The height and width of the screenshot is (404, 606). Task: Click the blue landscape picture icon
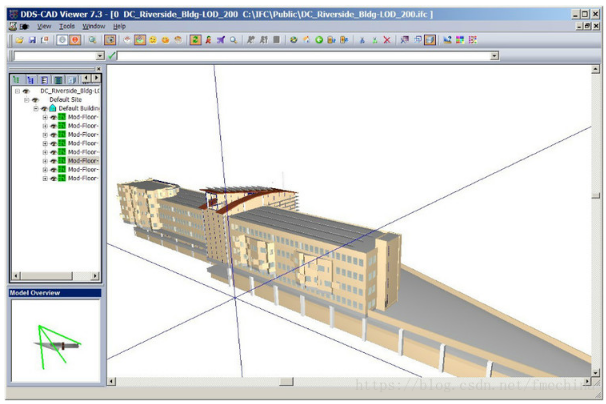tap(448, 40)
